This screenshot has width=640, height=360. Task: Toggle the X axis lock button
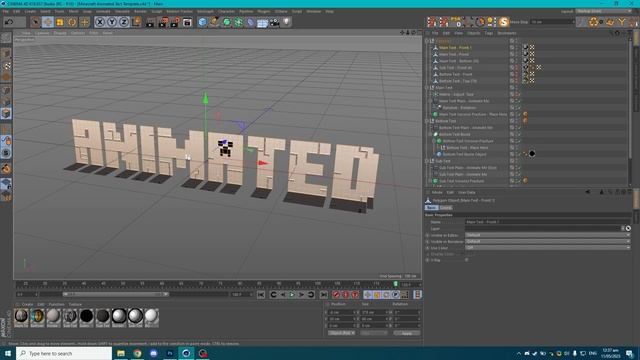100,22
